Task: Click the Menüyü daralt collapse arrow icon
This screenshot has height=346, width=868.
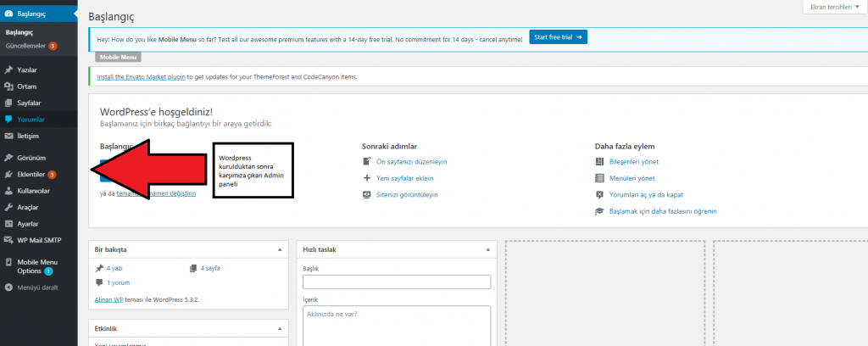Action: (x=8, y=287)
